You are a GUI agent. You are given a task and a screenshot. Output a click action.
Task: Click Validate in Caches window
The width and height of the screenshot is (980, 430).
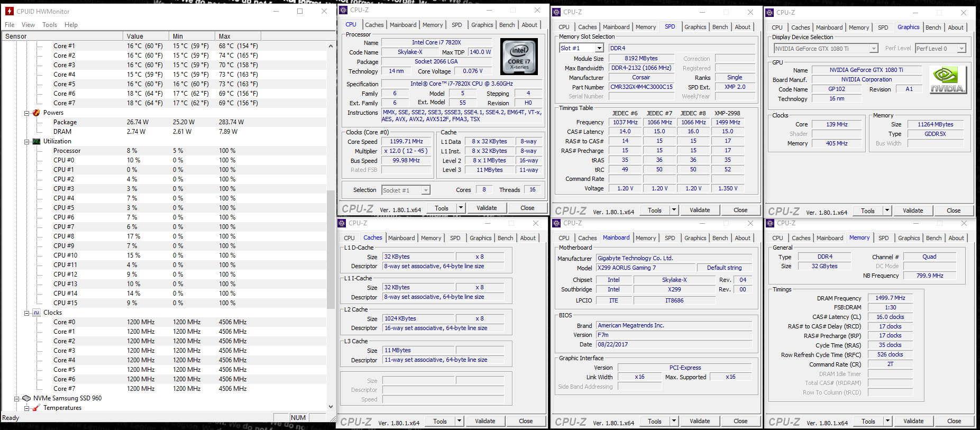click(x=485, y=421)
